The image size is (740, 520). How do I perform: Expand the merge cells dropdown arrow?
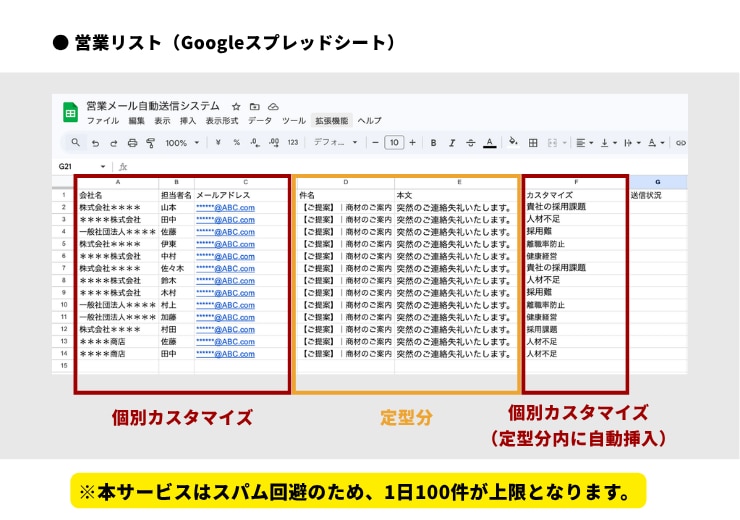(564, 143)
